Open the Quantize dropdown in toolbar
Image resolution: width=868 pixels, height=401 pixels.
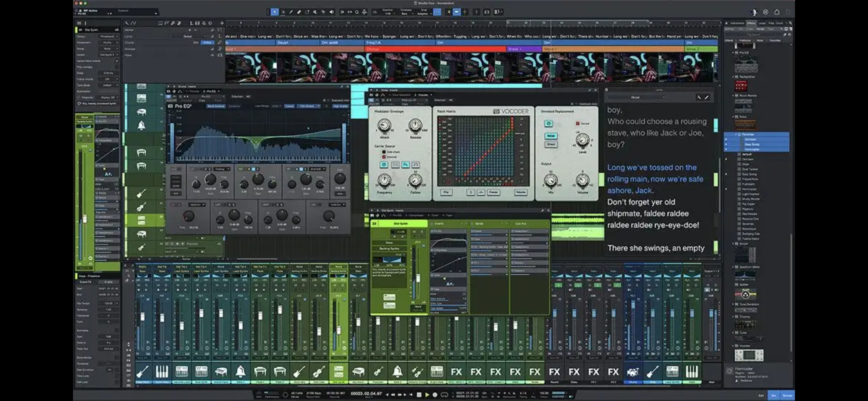click(x=387, y=12)
